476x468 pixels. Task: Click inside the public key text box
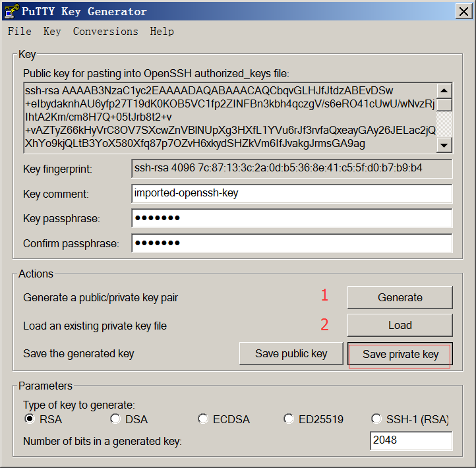click(230, 117)
